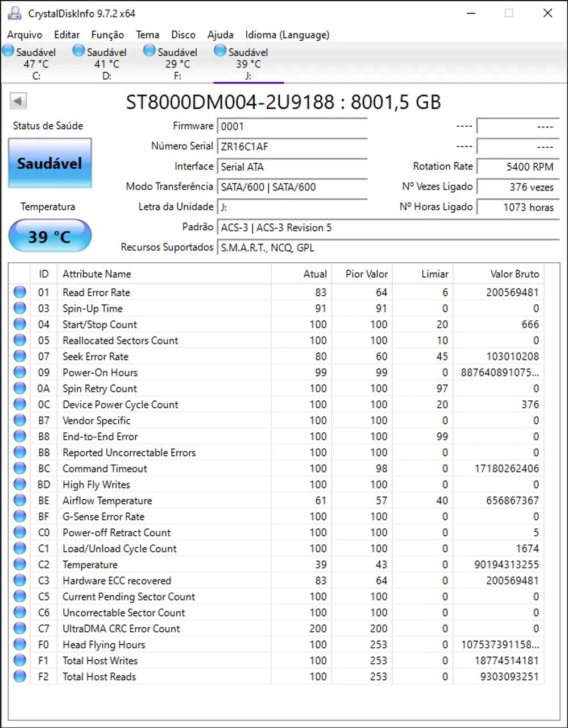
Task: Click status orb for Current Pending Sector Count
Action: [20, 597]
